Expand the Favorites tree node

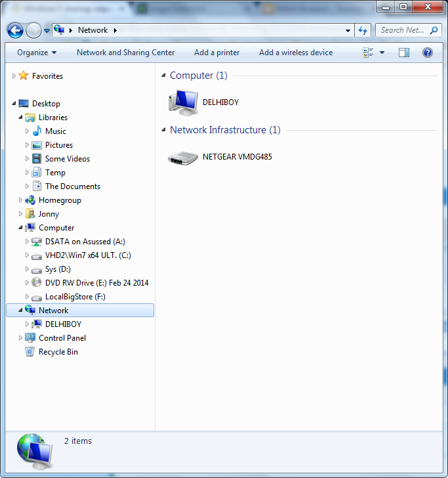coord(14,76)
